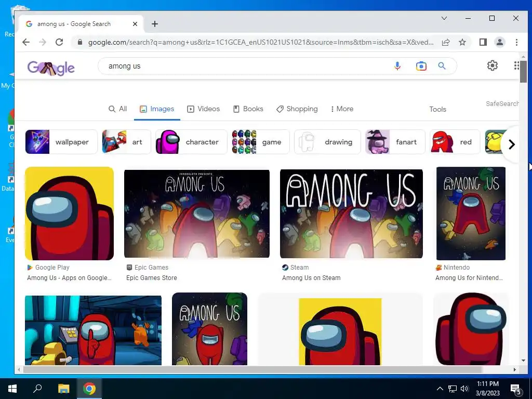
Task: Filter images by fanart chip
Action: [x=395, y=142]
